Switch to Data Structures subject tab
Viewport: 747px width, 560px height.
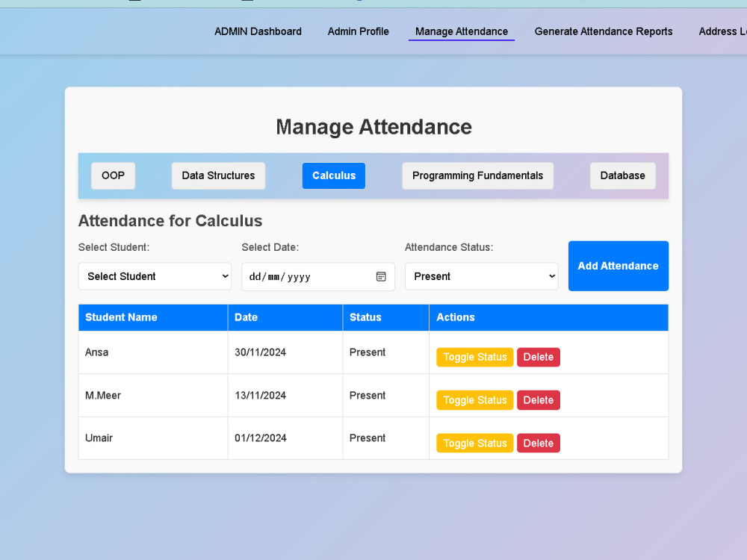218,175
